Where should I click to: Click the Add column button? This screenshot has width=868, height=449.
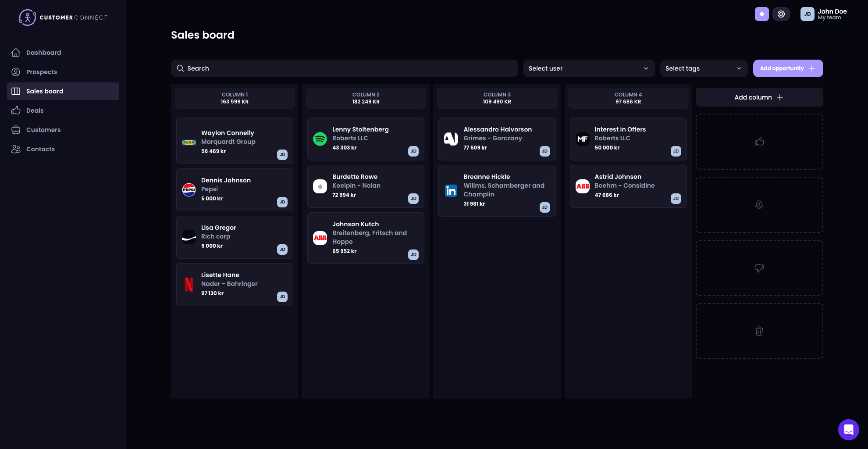pyautogui.click(x=758, y=97)
